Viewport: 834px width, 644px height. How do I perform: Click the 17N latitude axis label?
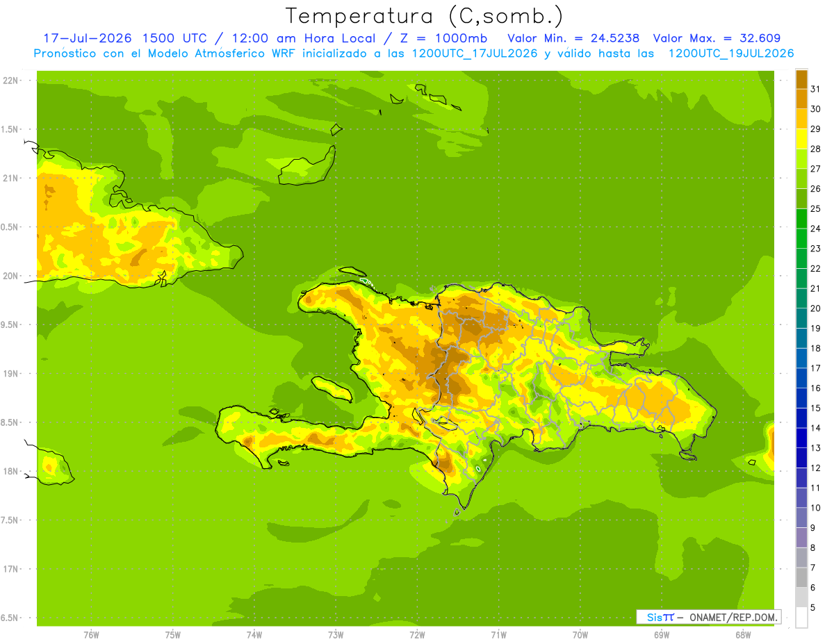coord(10,570)
